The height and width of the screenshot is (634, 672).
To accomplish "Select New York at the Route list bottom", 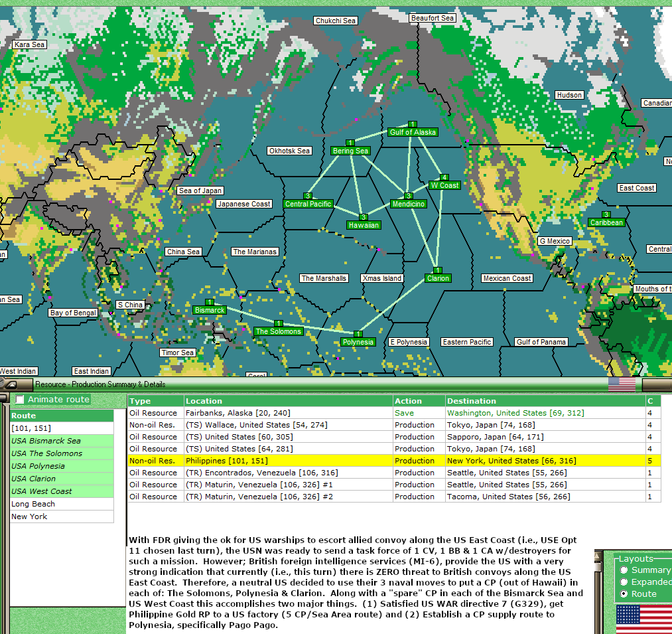I will click(x=62, y=516).
